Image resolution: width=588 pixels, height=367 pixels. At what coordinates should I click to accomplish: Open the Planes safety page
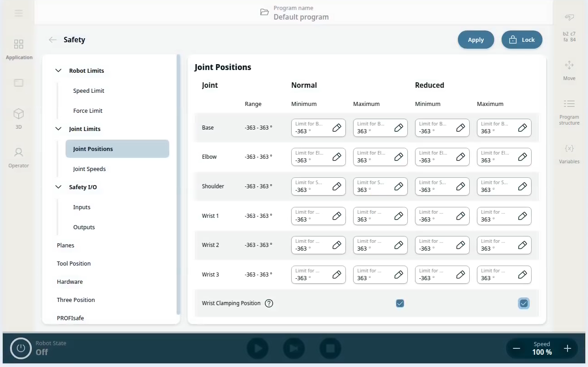[66, 245]
